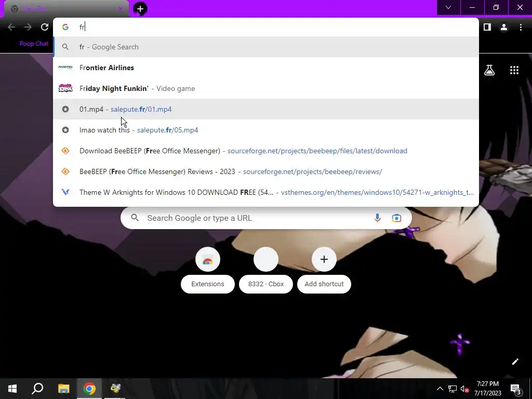Open the tab search dropdown chevron

(x=448, y=7)
